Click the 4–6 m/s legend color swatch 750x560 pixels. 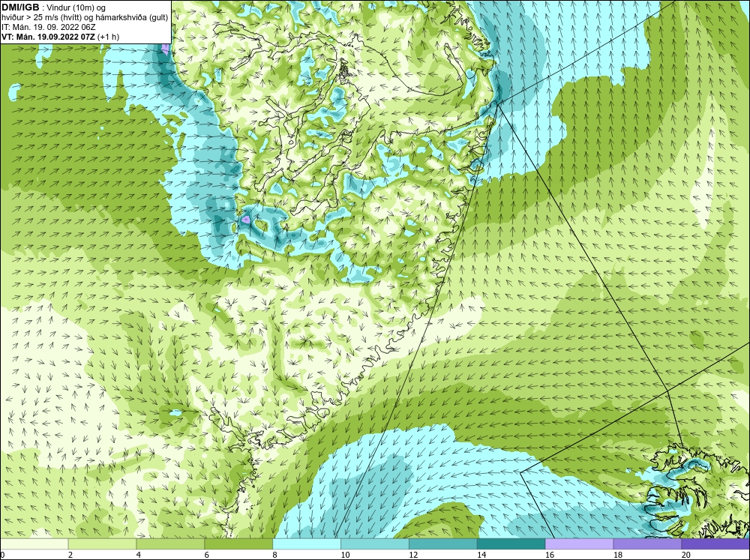click(170, 544)
